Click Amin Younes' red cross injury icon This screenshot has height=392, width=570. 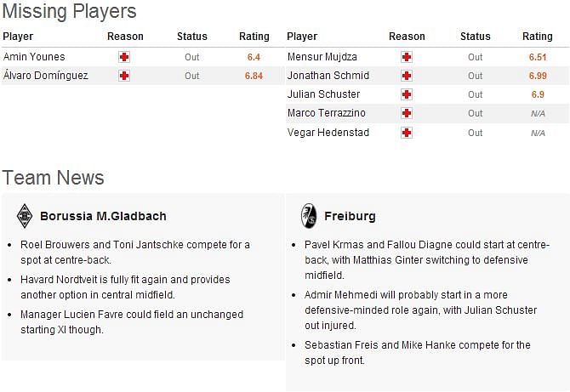click(x=124, y=57)
